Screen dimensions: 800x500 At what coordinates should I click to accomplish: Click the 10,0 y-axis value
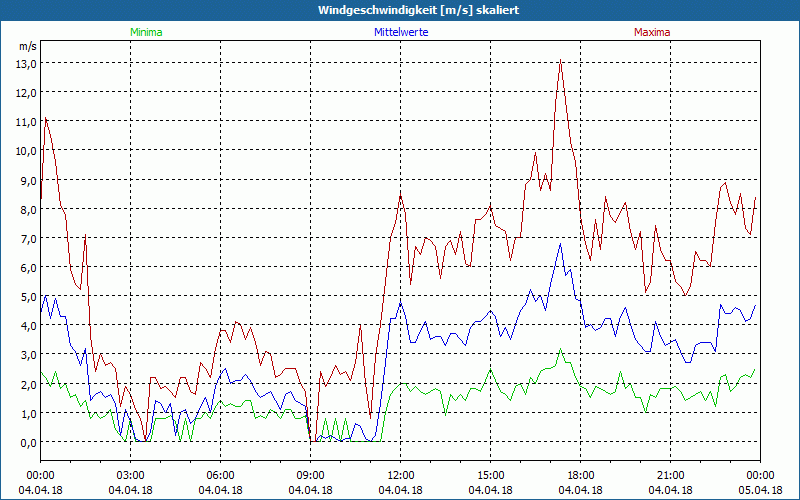pos(27,151)
